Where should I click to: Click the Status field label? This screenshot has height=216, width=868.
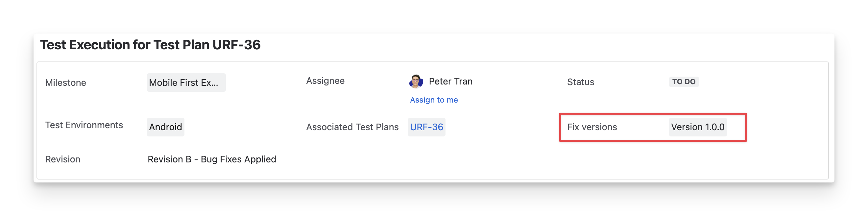(x=580, y=82)
